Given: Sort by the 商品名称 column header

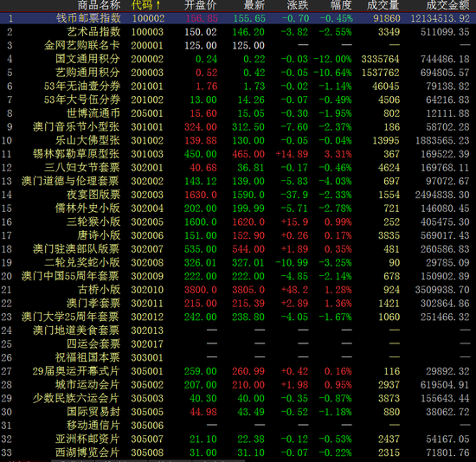Looking at the screenshot, I should coord(99,5).
